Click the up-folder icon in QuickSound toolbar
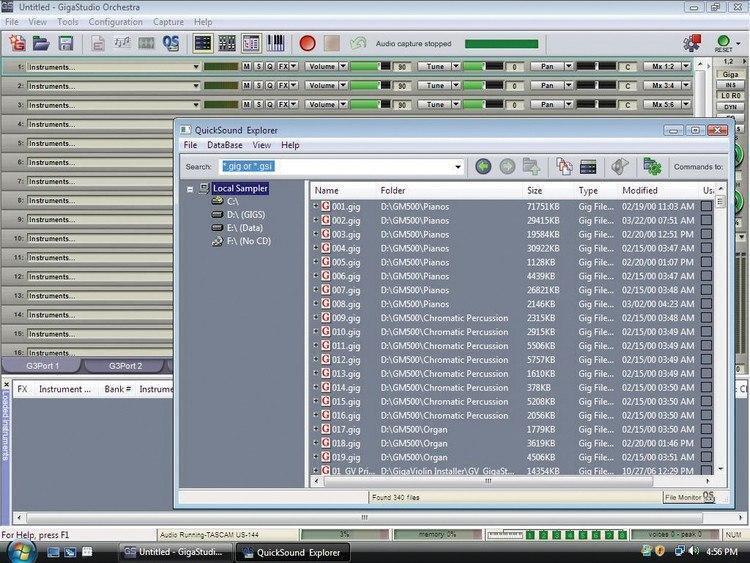 click(x=531, y=167)
